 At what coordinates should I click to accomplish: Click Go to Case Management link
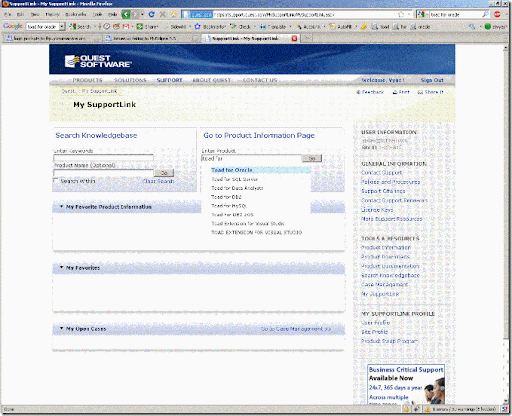pyautogui.click(x=296, y=329)
